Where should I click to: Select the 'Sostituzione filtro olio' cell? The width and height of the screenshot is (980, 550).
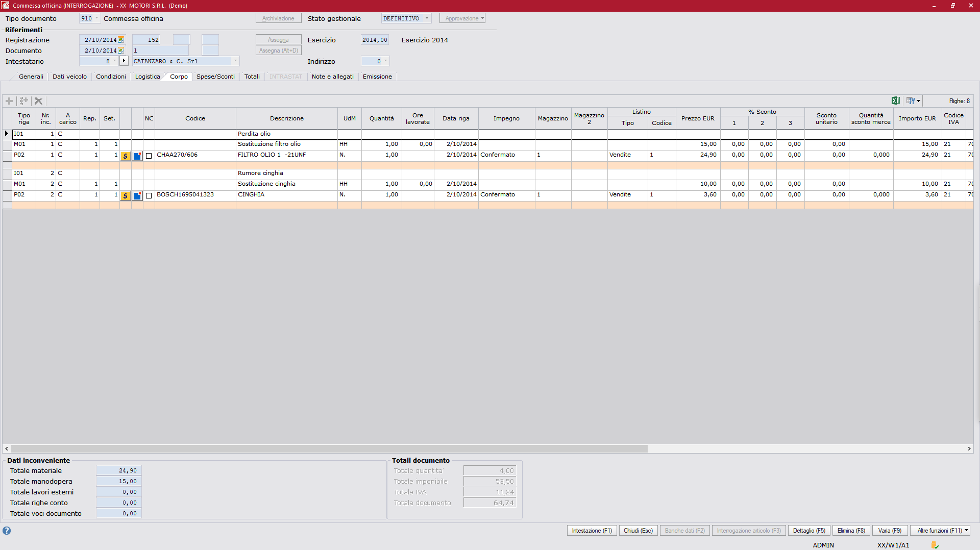click(x=286, y=144)
